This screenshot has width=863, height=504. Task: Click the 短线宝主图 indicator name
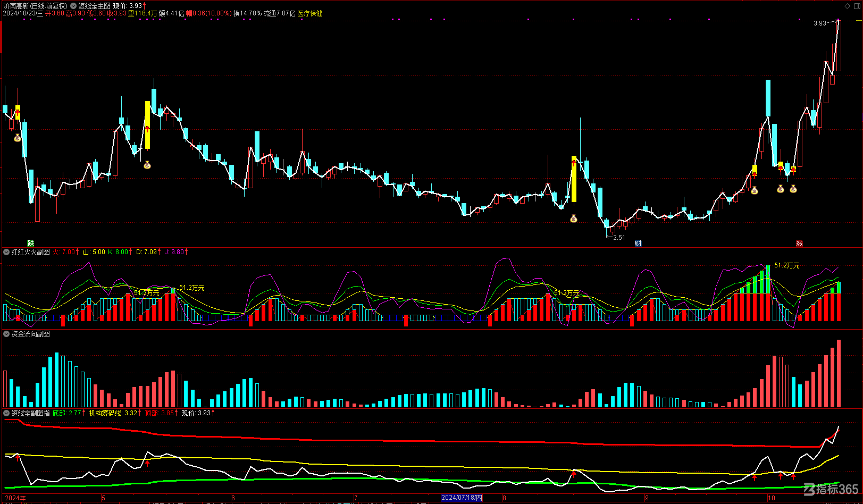[x=95, y=6]
